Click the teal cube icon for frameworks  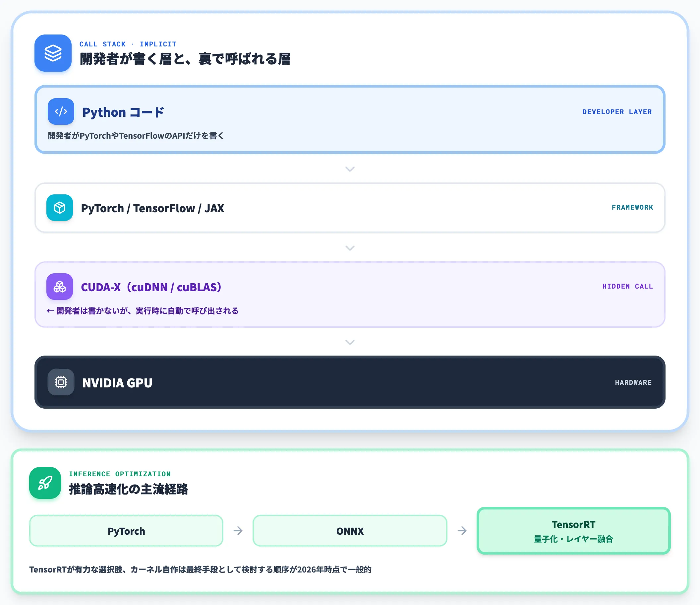pos(60,208)
